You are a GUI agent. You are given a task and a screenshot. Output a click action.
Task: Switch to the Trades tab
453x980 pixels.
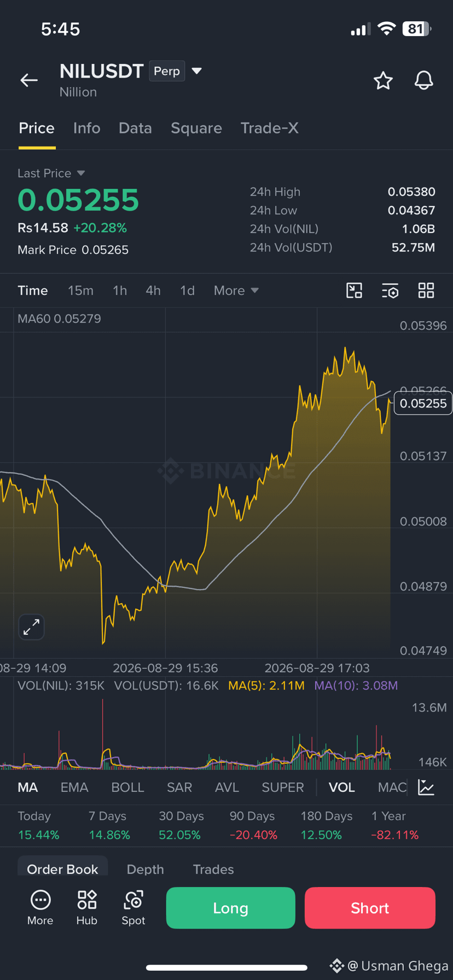pyautogui.click(x=213, y=869)
